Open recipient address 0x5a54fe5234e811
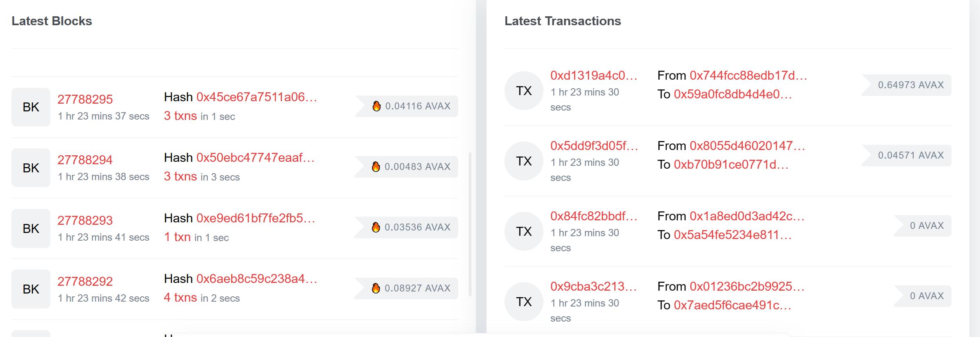The width and height of the screenshot is (980, 337). pyautogui.click(x=732, y=235)
